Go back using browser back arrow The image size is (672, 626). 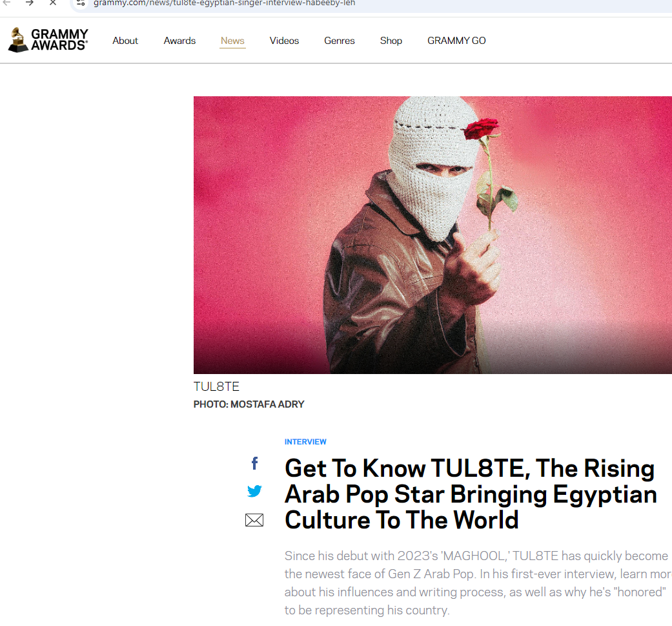pos(6,3)
